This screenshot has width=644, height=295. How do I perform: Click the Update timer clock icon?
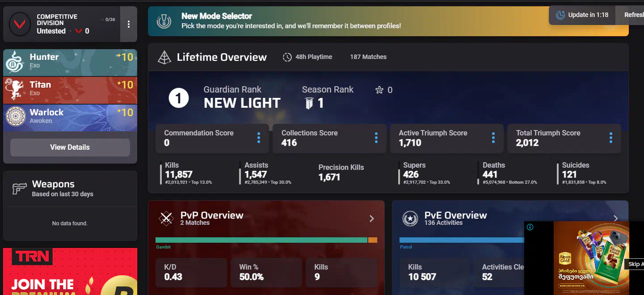pos(560,15)
